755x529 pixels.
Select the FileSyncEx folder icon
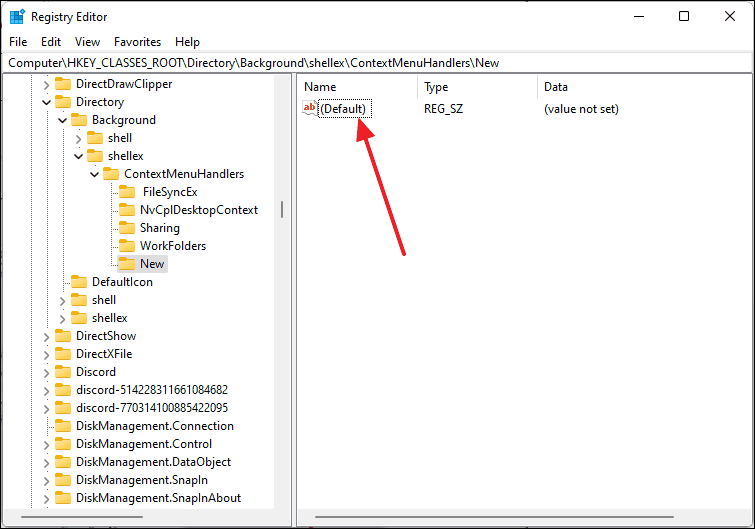click(x=127, y=192)
